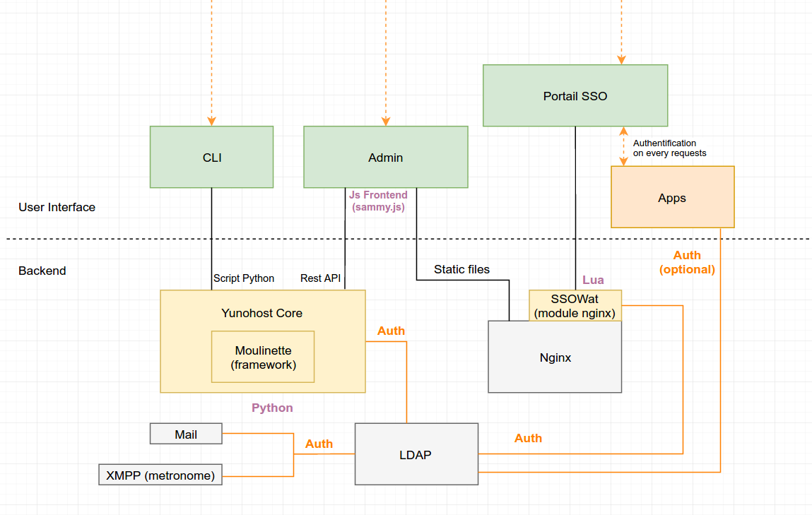Select the Js Frontend (sammy.js) label
This screenshot has width=812, height=515.
pos(378,201)
